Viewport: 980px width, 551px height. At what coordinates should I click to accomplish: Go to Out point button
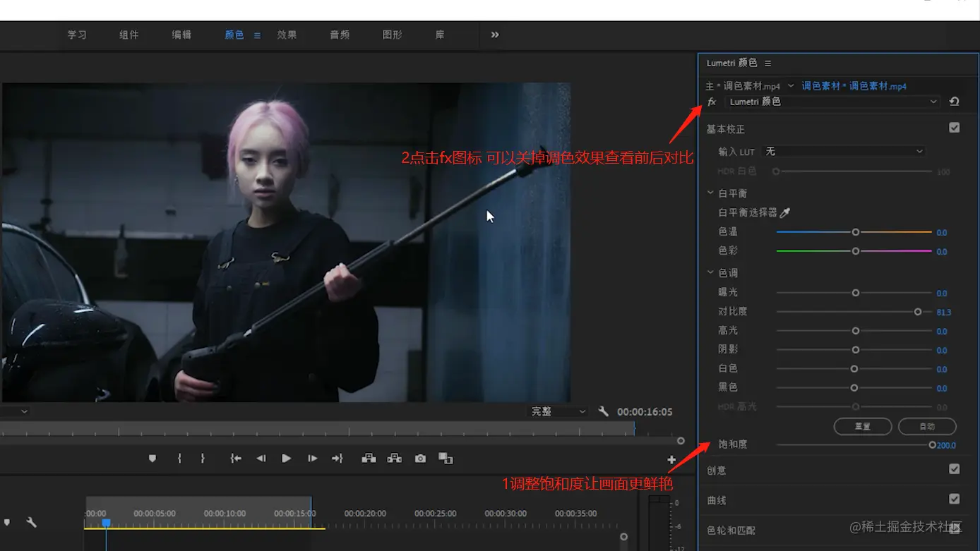click(x=337, y=459)
